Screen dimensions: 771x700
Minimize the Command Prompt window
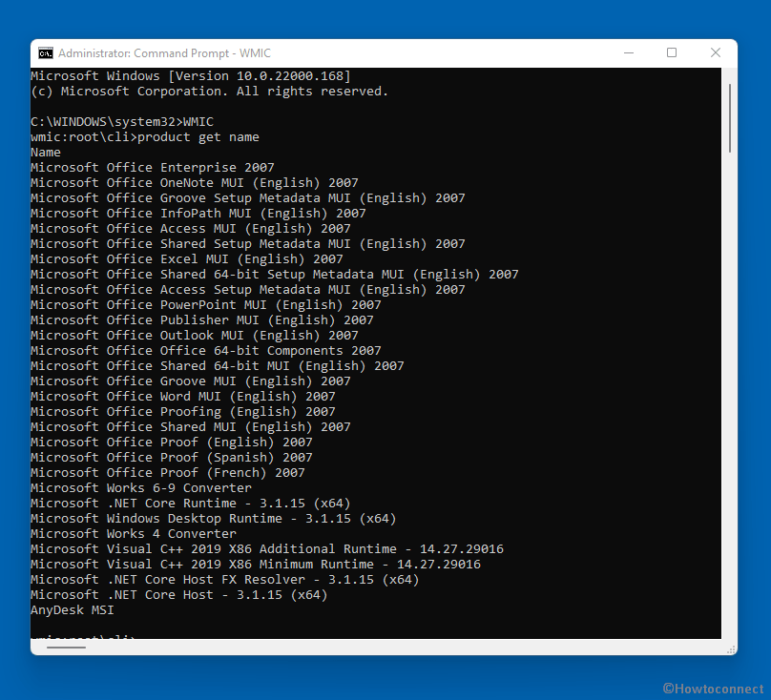[629, 53]
